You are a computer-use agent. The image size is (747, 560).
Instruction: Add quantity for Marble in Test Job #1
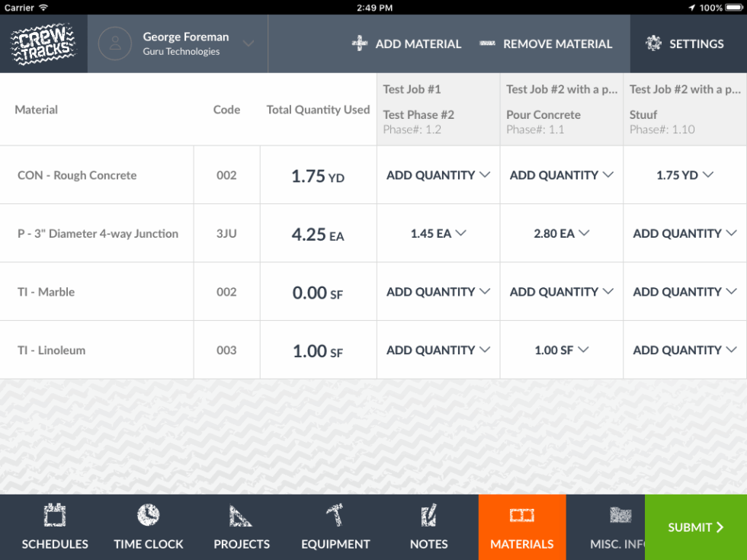[438, 292]
